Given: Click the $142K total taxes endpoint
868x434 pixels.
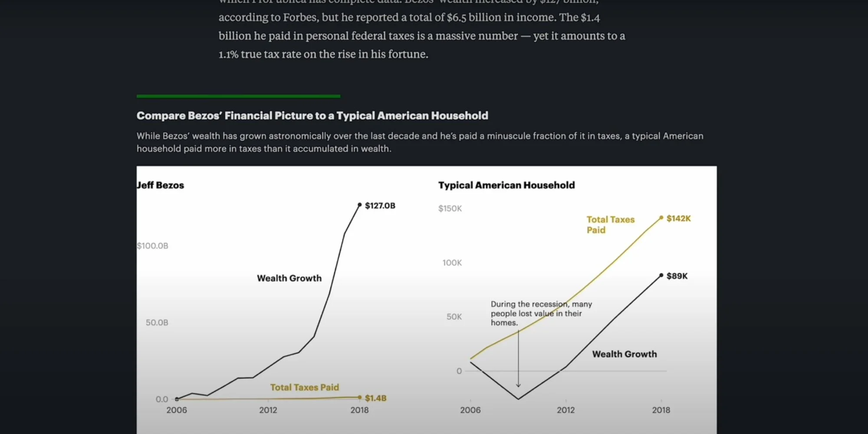Looking at the screenshot, I should tap(661, 218).
